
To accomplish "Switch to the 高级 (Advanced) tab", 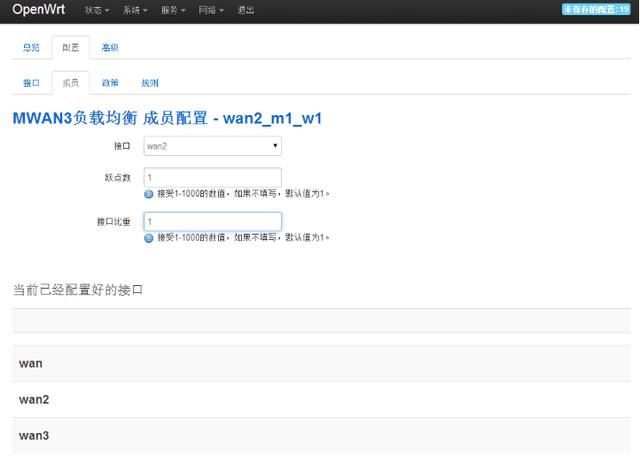I will click(x=110, y=48).
